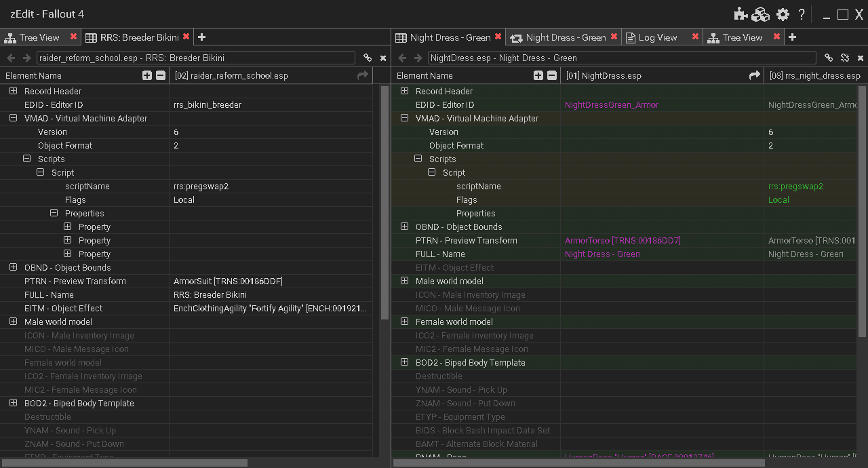Expand all elements in left pane header

point(147,75)
